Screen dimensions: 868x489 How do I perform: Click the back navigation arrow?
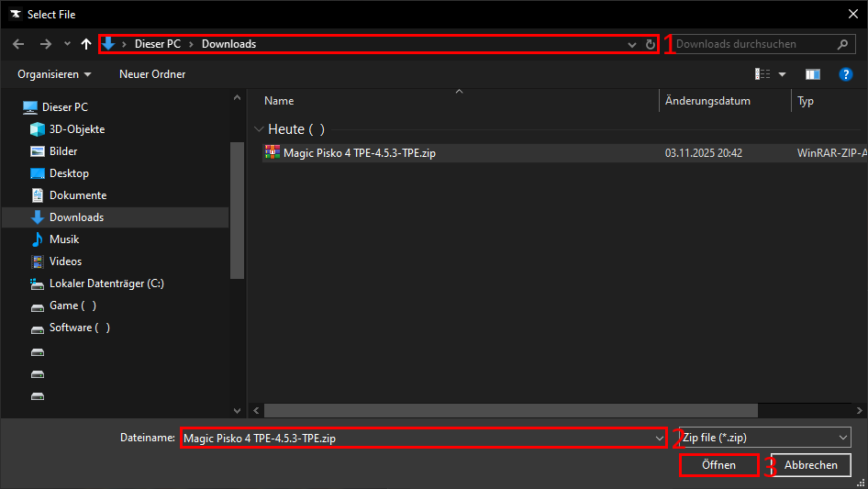tap(18, 44)
